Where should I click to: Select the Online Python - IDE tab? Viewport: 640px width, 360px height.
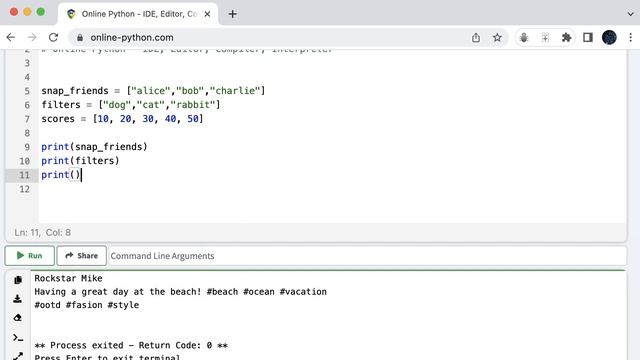point(138,14)
